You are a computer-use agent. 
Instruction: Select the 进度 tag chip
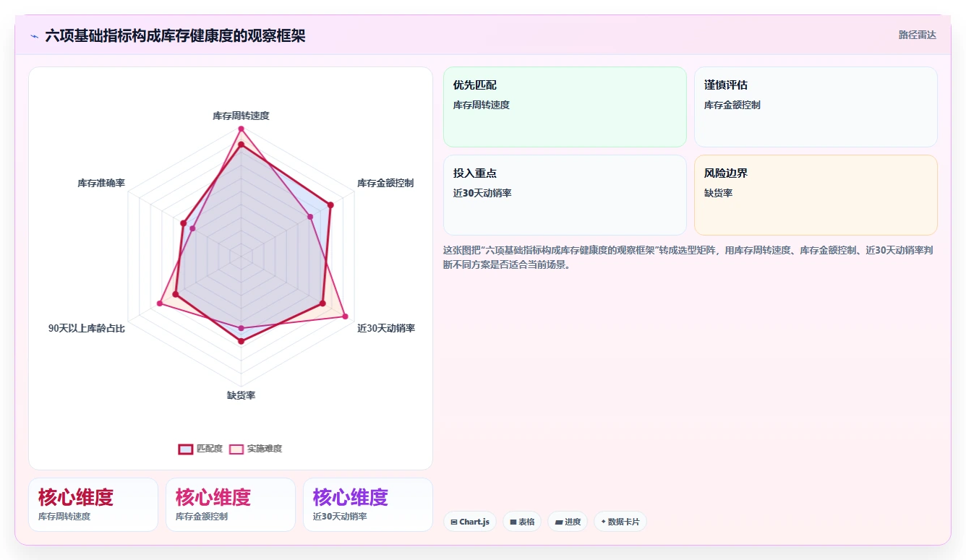568,522
